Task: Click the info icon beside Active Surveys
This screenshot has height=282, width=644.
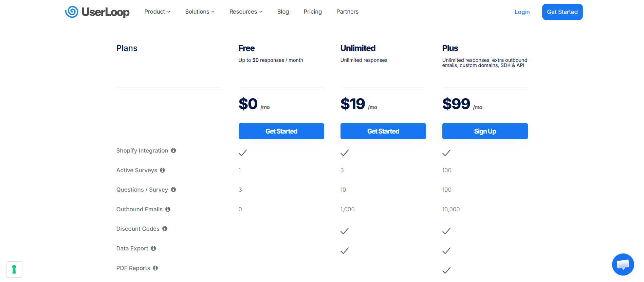Action: [x=162, y=170]
